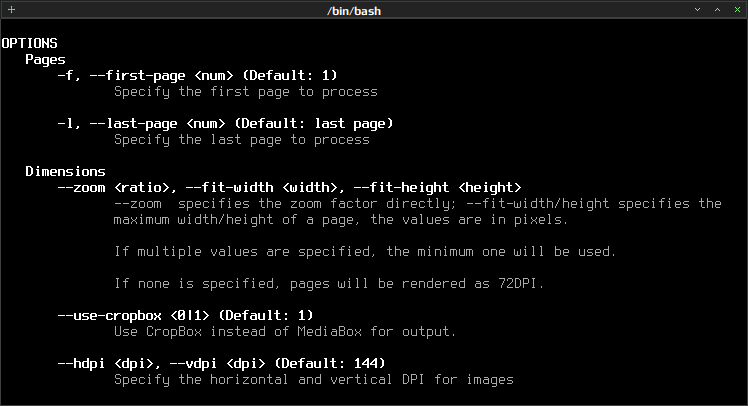Click 'If none is specified, pages will be rendered' line
Viewport: 748px width, 406px height.
[x=329, y=283]
